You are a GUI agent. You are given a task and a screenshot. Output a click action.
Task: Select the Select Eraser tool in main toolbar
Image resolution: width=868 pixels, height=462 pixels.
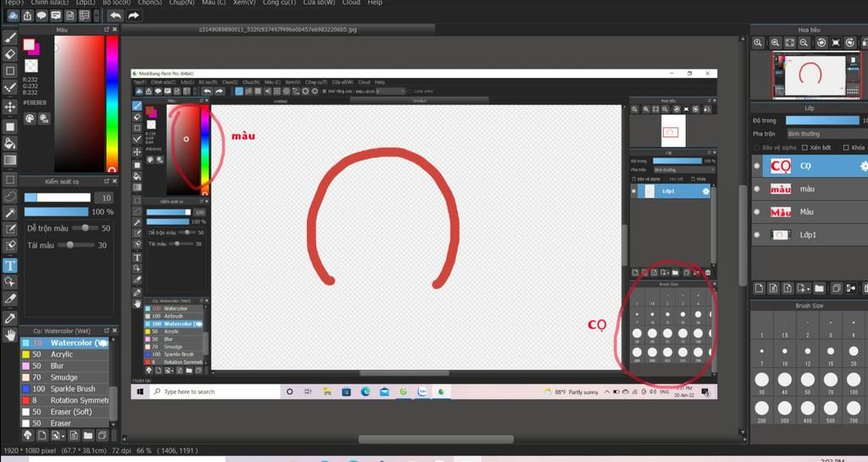(x=10, y=246)
